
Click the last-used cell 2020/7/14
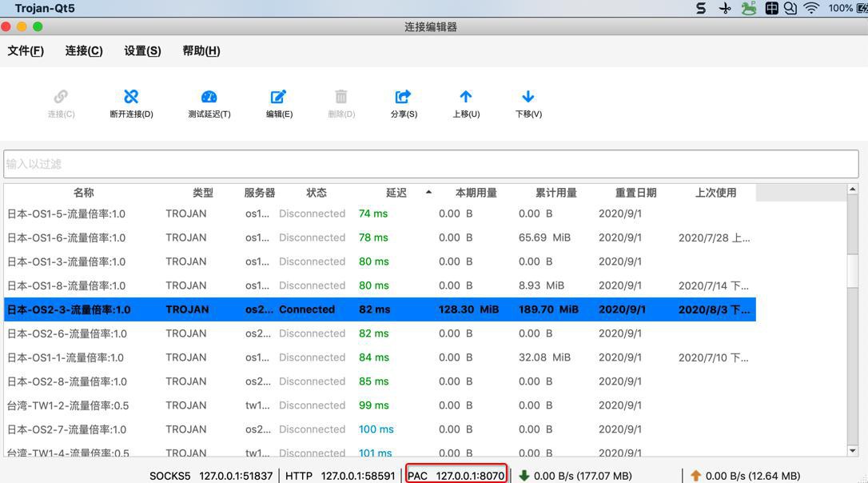tap(714, 285)
